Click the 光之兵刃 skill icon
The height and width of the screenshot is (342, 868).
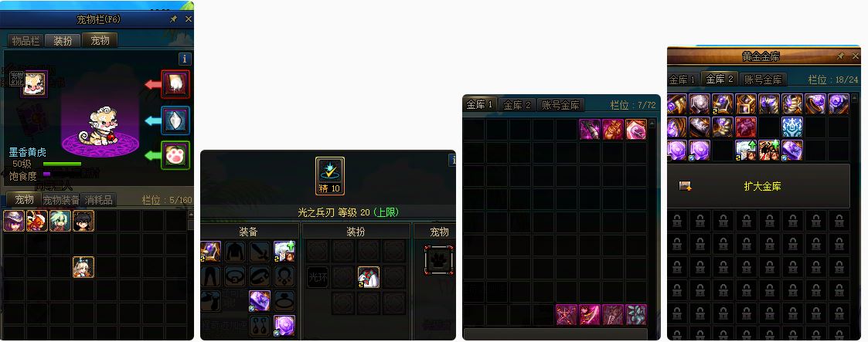point(330,176)
